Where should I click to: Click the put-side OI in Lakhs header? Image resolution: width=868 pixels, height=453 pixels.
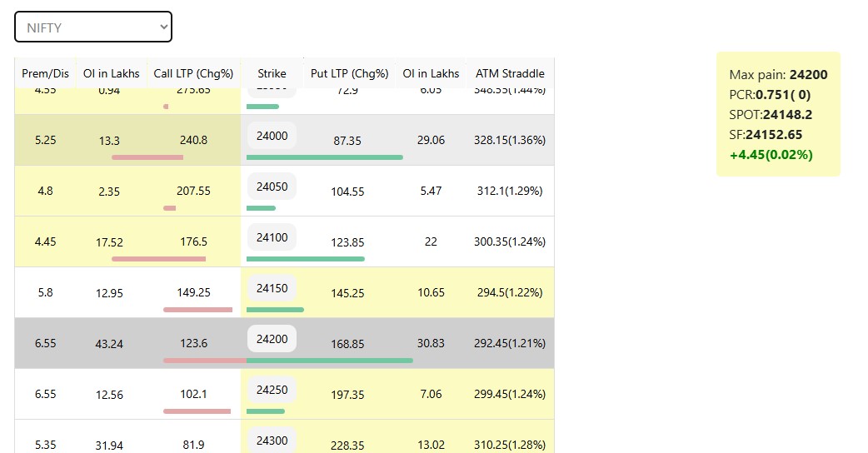[431, 73]
